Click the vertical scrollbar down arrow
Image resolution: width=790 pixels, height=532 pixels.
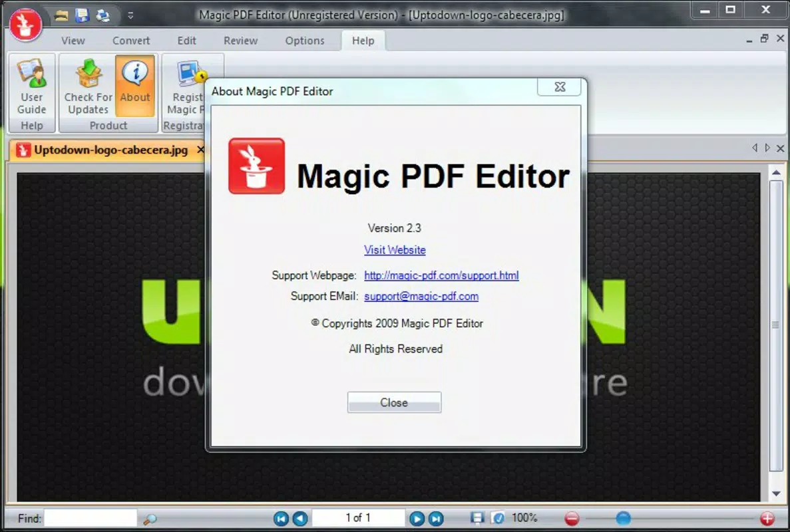click(777, 493)
